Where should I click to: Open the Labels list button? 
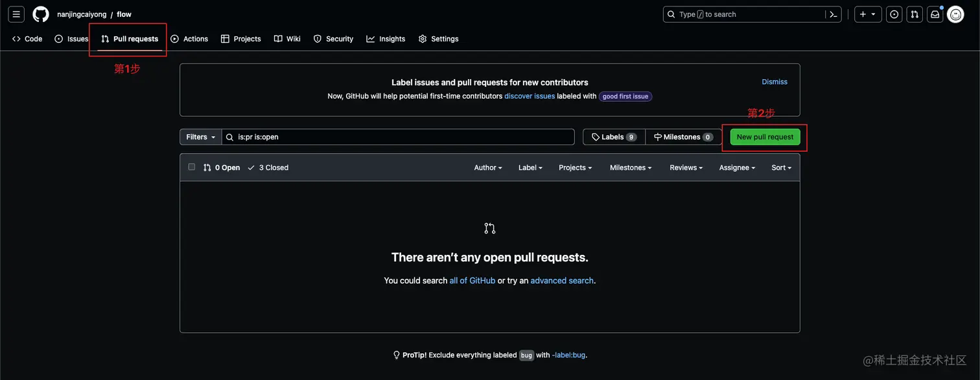614,137
